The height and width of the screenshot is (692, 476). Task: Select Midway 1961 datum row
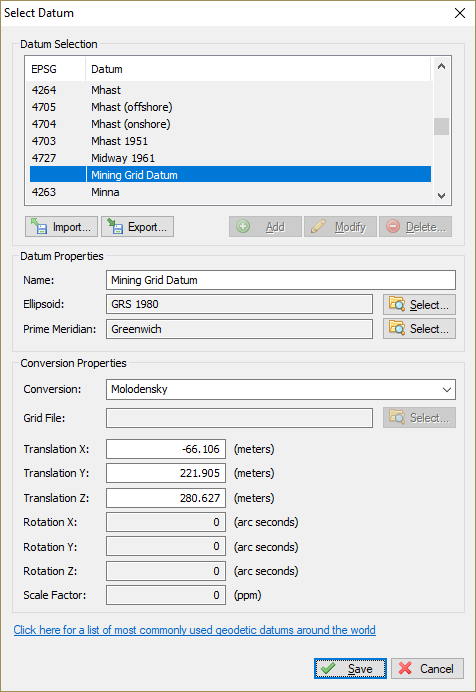[x=230, y=158]
